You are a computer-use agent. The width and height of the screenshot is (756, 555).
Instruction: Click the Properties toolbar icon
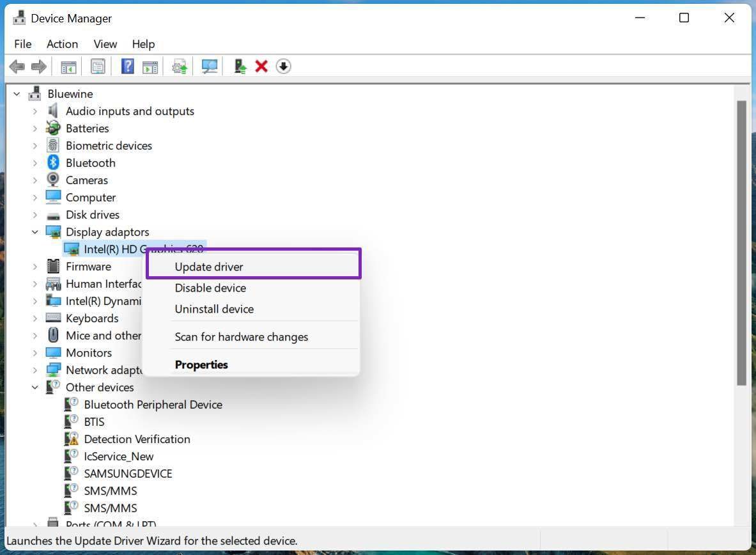[98, 66]
